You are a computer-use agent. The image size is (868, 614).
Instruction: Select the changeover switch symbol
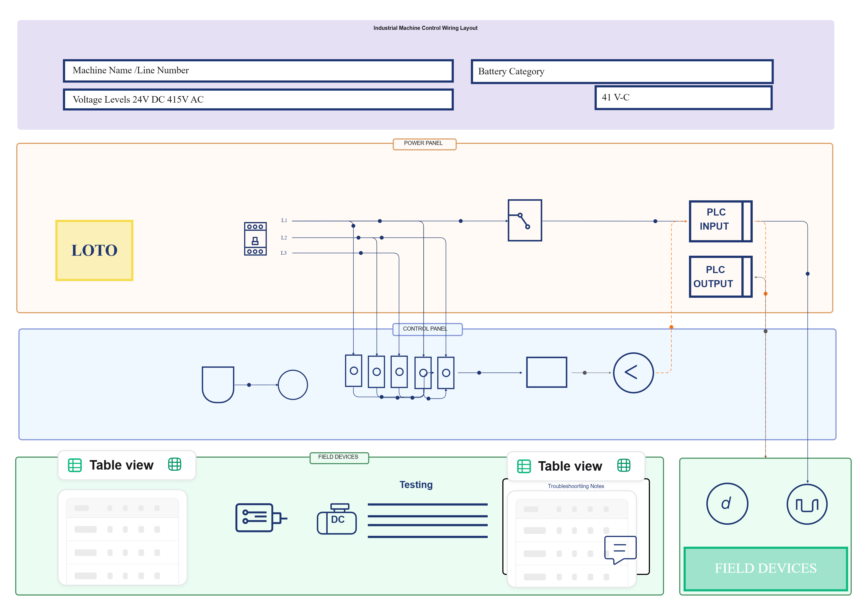(525, 220)
